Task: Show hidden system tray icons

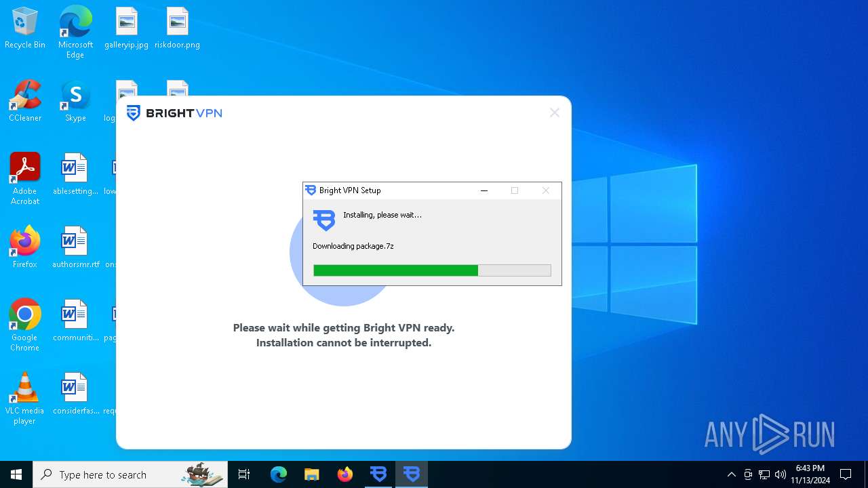Action: coord(731,474)
